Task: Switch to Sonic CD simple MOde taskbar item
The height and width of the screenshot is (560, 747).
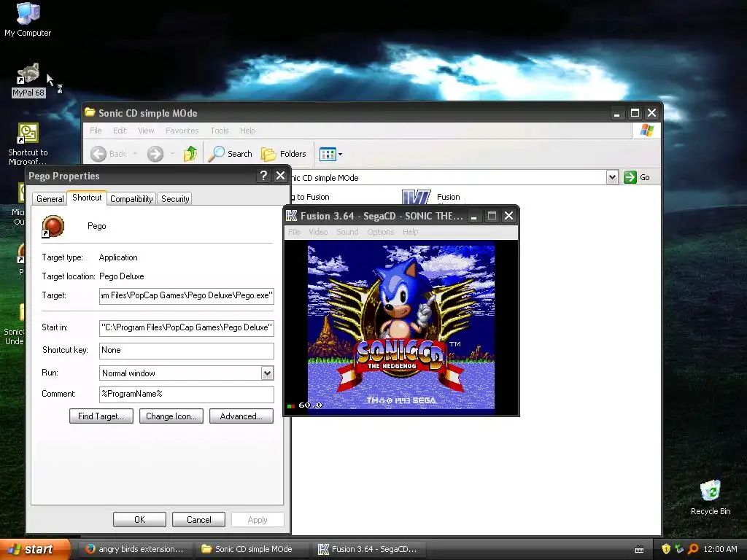Action: pyautogui.click(x=252, y=549)
